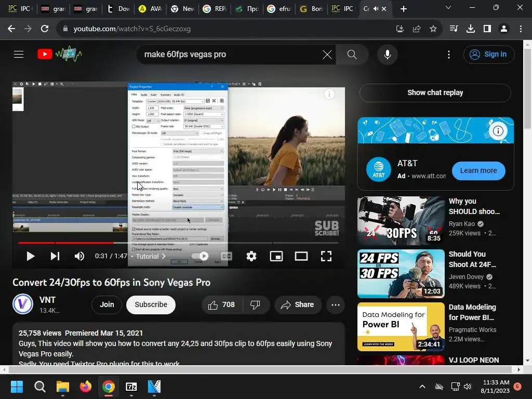Switch to the REP Google tab
532x399 pixels.
tap(215, 9)
